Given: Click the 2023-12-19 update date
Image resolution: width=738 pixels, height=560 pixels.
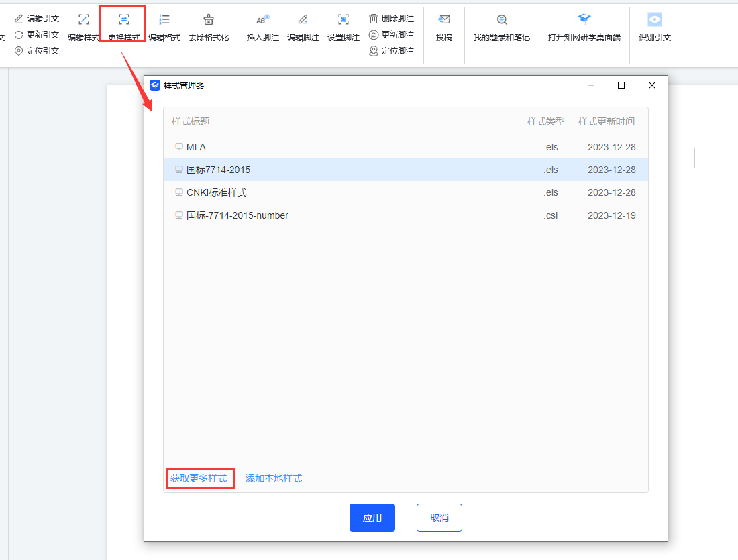Looking at the screenshot, I should tap(612, 215).
